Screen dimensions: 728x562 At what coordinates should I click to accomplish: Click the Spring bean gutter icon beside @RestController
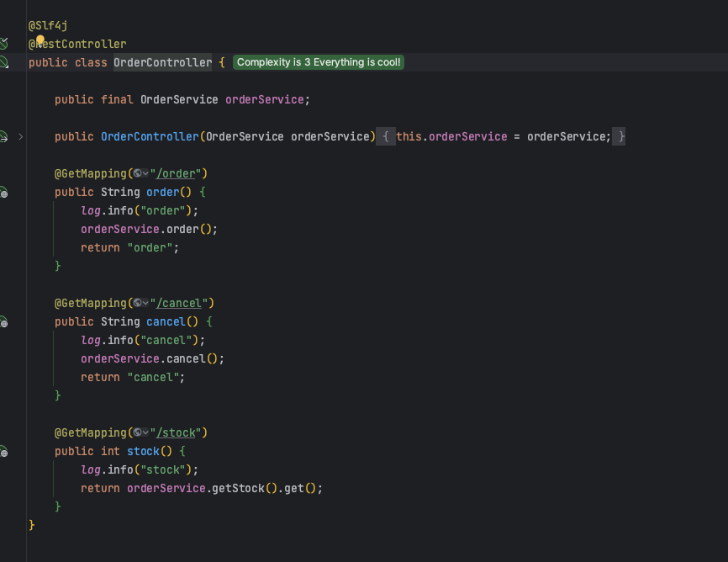click(x=3, y=44)
